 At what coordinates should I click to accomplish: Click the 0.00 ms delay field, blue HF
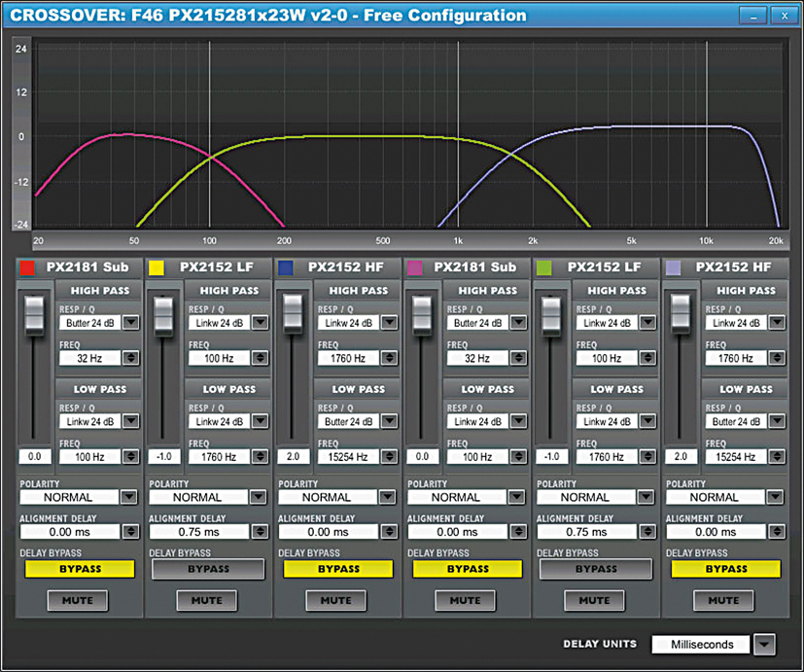329,532
